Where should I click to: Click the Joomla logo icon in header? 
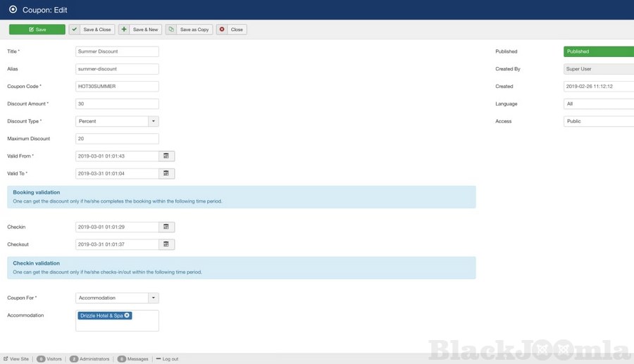pos(13,10)
